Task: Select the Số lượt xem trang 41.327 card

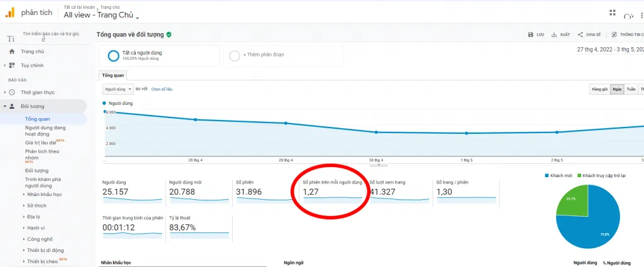Action: (399, 192)
